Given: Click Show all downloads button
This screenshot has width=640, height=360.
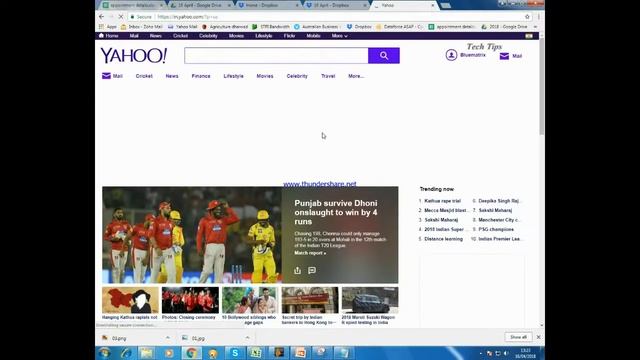Looking at the screenshot, I should pos(518,337).
